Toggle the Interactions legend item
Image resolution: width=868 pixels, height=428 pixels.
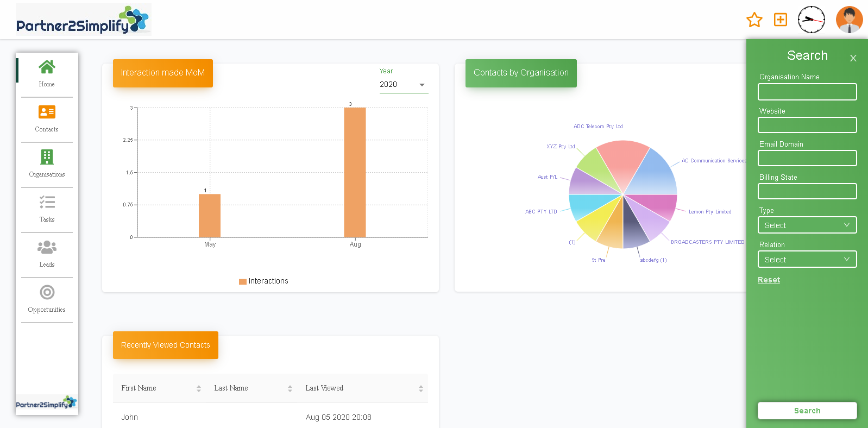click(263, 281)
